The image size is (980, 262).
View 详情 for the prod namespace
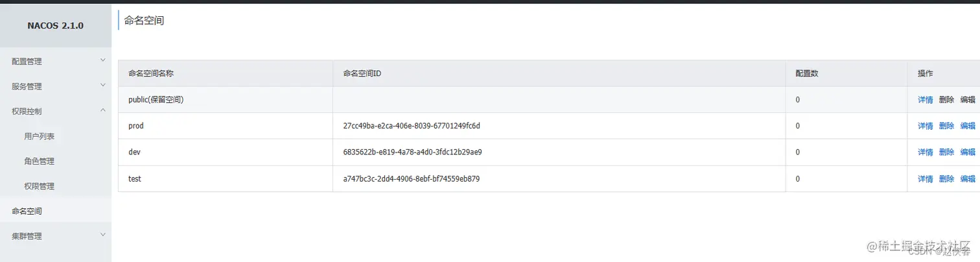pos(926,126)
